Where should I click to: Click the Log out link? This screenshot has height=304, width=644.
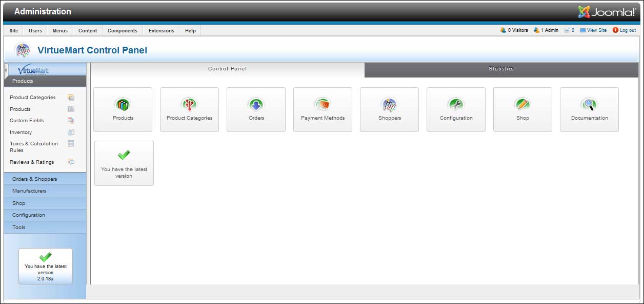[x=624, y=30]
